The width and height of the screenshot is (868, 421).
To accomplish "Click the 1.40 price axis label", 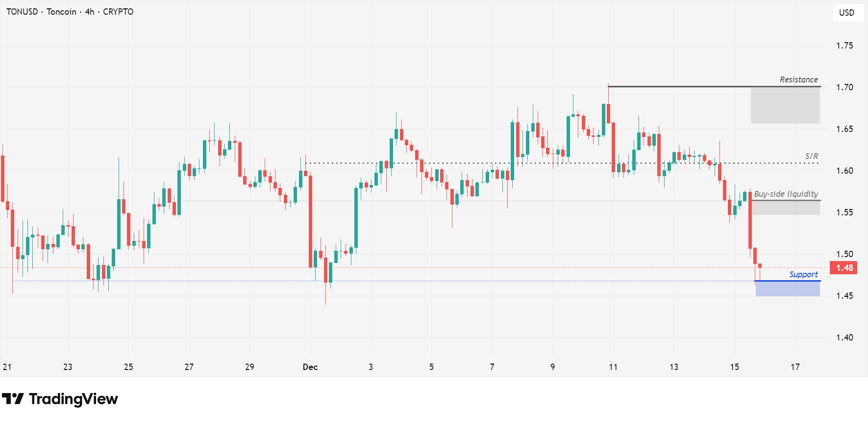I will (844, 338).
